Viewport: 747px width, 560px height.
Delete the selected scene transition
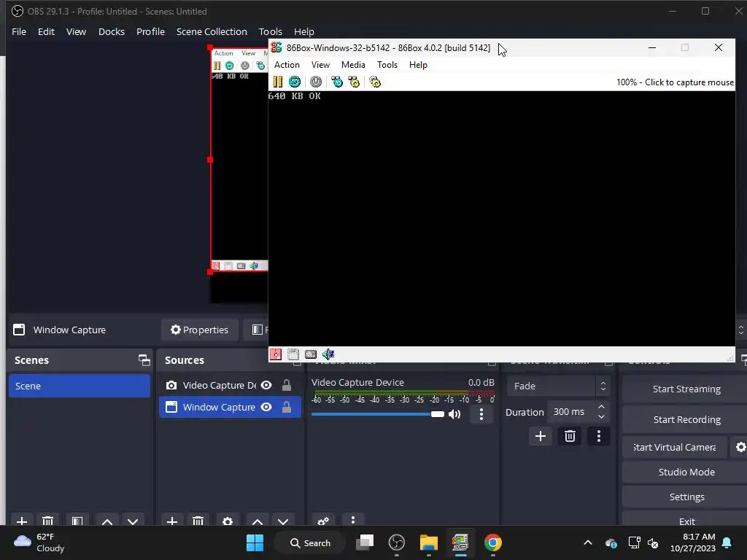[570, 436]
